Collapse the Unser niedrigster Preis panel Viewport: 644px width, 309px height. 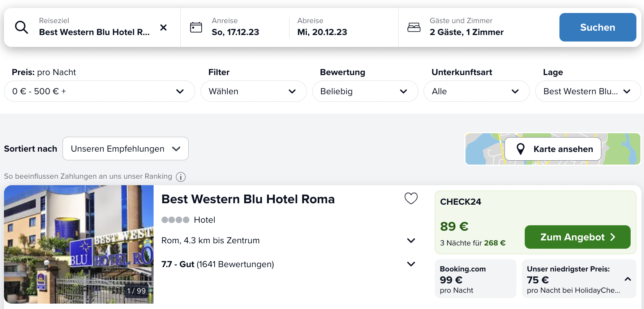pyautogui.click(x=628, y=279)
